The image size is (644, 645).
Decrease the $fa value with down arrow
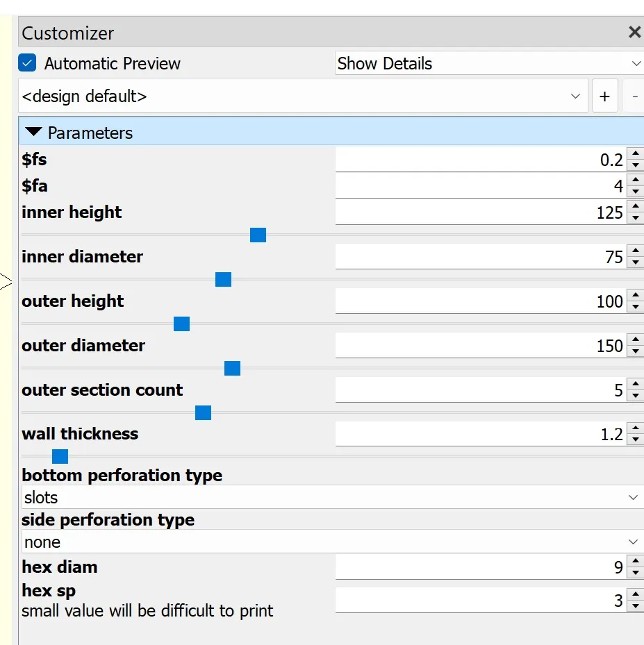(x=635, y=192)
